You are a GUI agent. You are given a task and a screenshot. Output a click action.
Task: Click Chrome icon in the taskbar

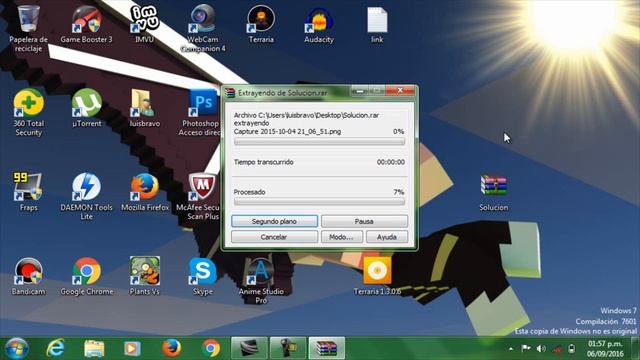[211, 348]
